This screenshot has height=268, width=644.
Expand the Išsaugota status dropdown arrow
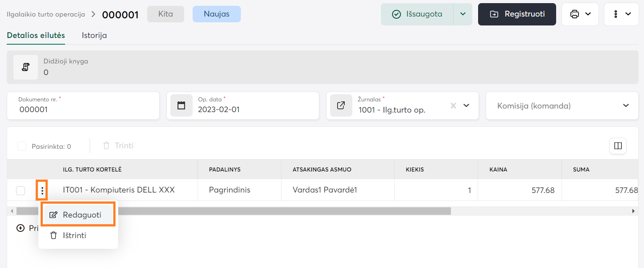coord(462,14)
